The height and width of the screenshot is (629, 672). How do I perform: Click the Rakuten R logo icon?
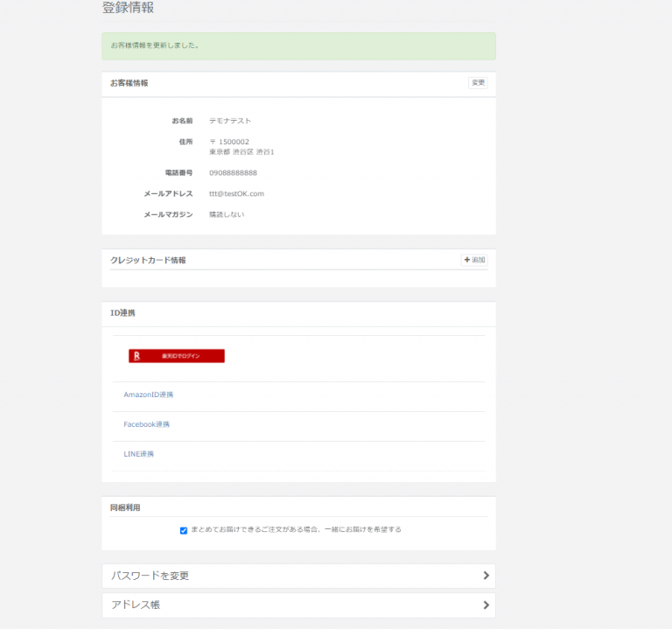click(136, 356)
